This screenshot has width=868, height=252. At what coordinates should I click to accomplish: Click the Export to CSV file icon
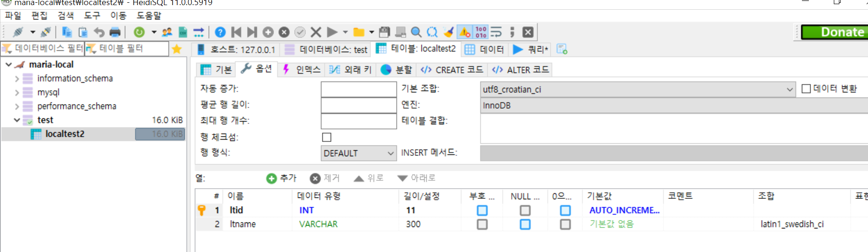183,32
